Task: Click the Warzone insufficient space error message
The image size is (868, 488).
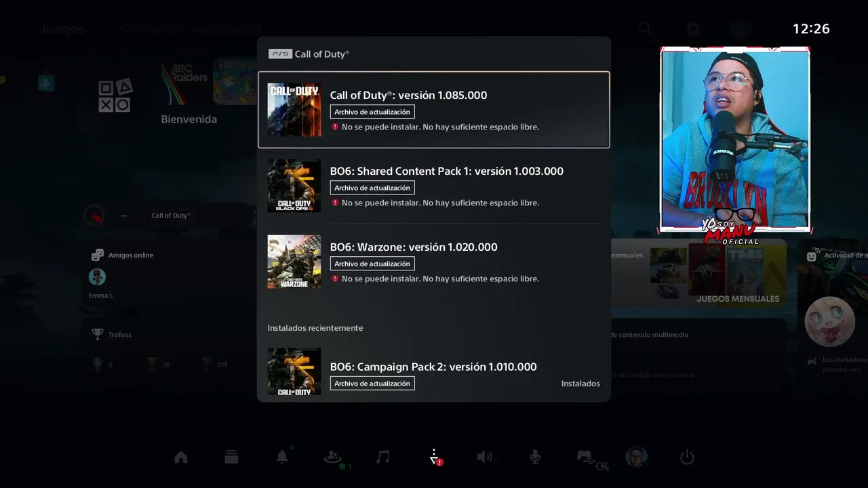Action: coord(435,279)
